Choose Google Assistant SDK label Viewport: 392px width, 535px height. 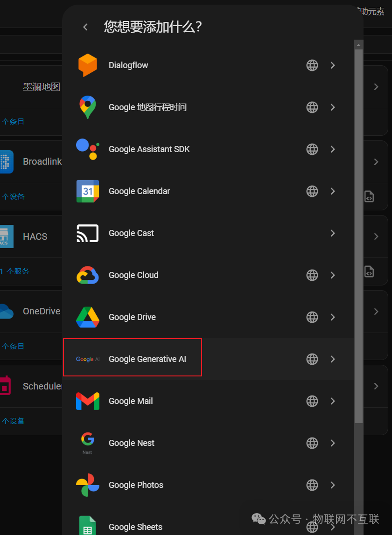click(149, 149)
